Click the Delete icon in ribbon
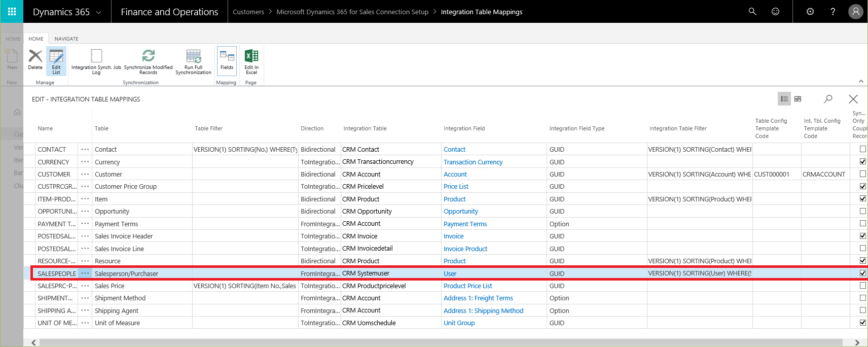Screen dimensions: 868x347 point(35,60)
